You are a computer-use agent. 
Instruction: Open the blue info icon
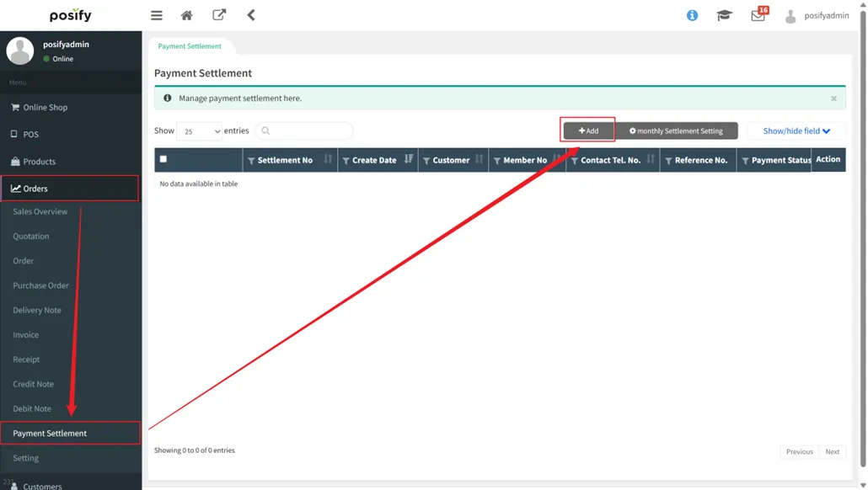click(x=692, y=15)
